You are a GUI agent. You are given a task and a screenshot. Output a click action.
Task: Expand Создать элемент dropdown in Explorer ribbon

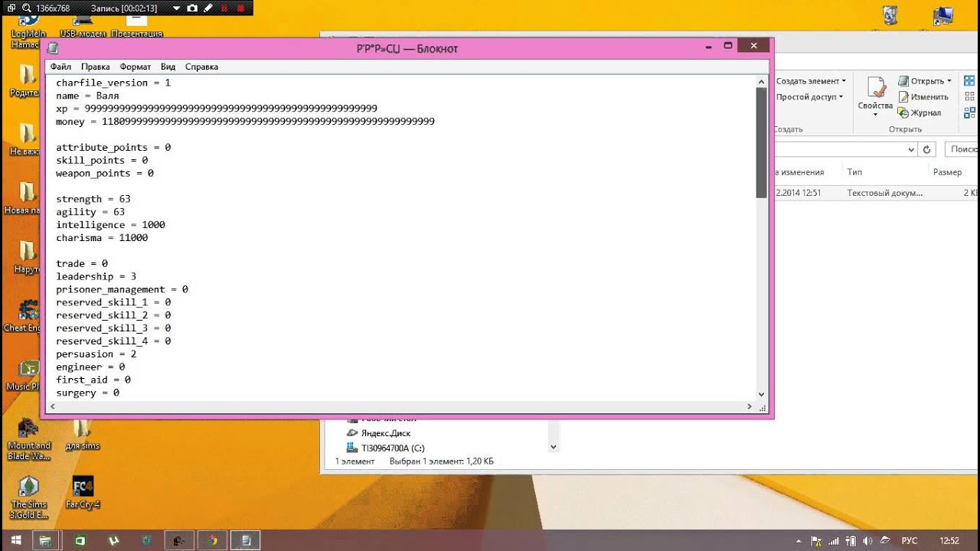811,81
